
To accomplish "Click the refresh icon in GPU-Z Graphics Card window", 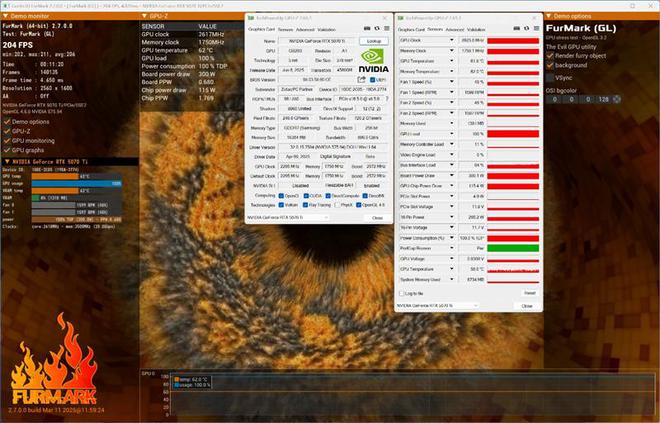I will pyautogui.click(x=377, y=29).
